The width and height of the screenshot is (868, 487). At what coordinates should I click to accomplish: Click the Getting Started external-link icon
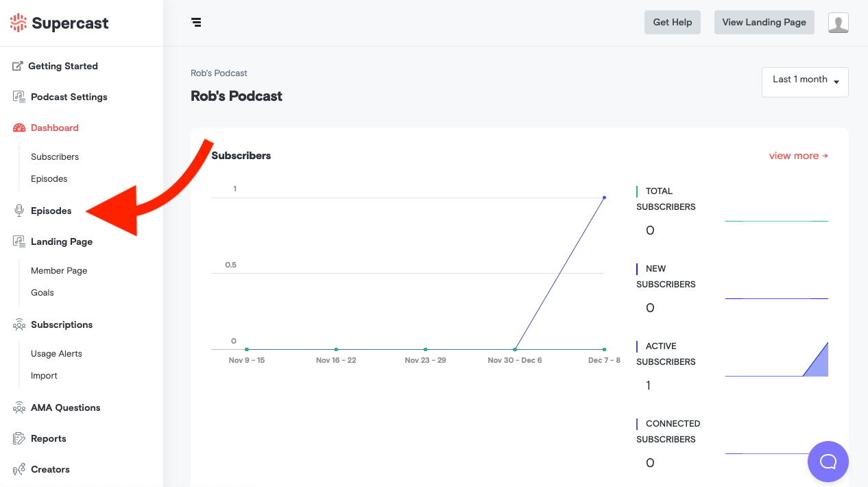point(18,66)
